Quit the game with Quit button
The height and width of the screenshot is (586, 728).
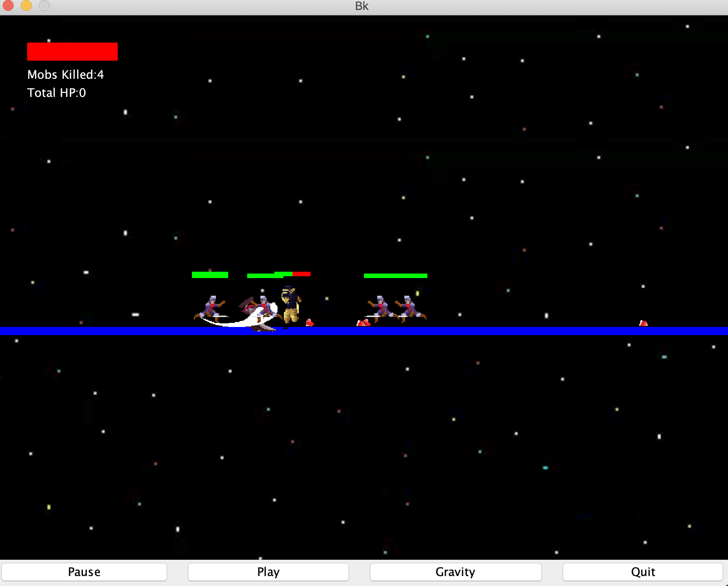click(643, 572)
